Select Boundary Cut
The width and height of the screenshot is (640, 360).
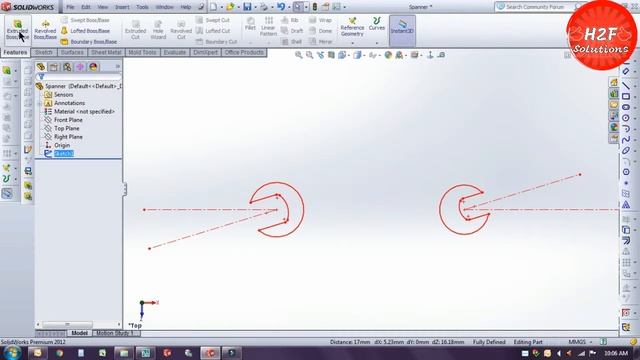tap(216, 42)
